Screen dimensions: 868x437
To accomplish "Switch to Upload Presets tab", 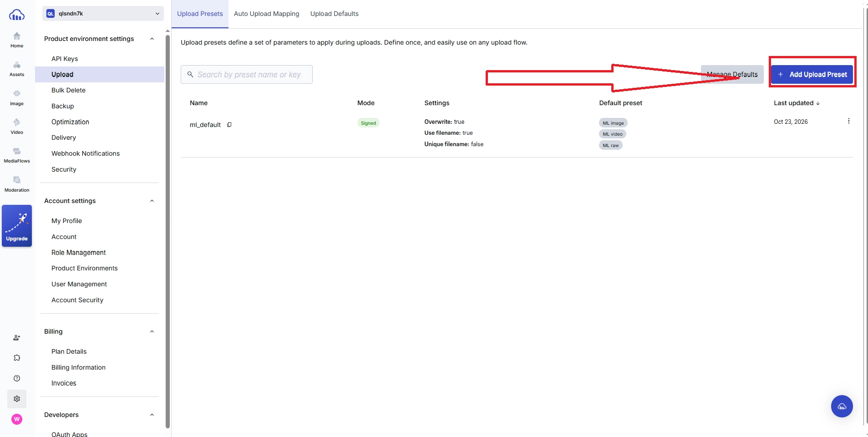I will click(x=200, y=14).
